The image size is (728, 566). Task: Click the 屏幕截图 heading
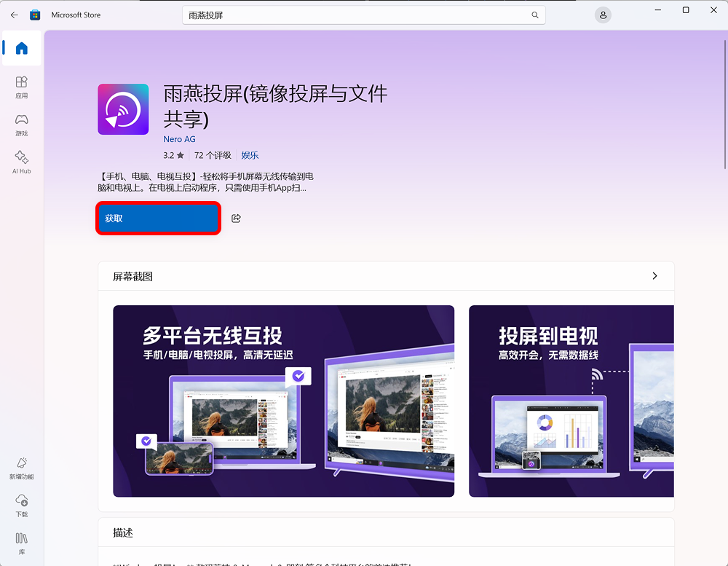(132, 277)
